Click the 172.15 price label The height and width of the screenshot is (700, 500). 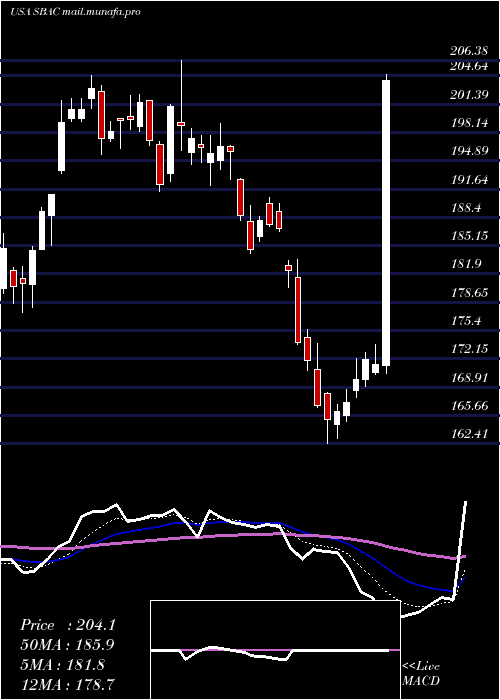(469, 350)
